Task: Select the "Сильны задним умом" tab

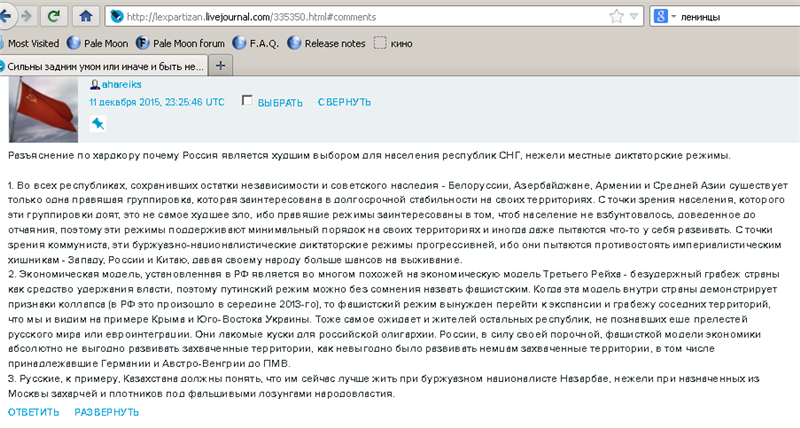Action: pos(103,66)
